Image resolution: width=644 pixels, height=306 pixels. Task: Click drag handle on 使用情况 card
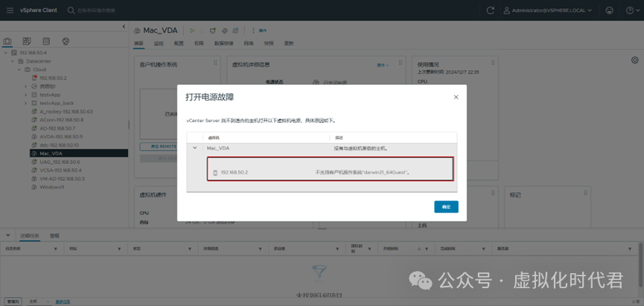tap(491, 63)
